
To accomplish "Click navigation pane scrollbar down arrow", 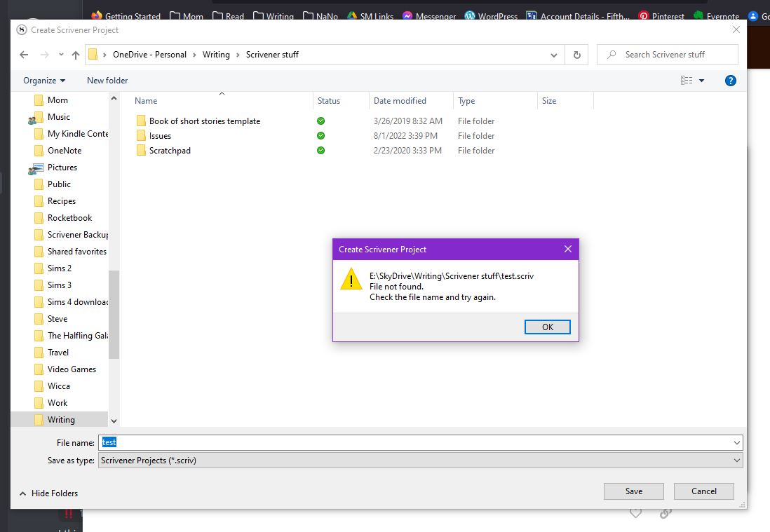I will pyautogui.click(x=114, y=421).
